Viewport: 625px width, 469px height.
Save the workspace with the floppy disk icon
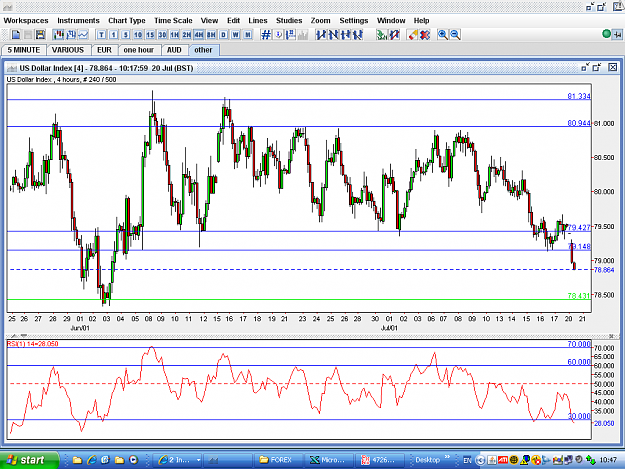(40, 35)
